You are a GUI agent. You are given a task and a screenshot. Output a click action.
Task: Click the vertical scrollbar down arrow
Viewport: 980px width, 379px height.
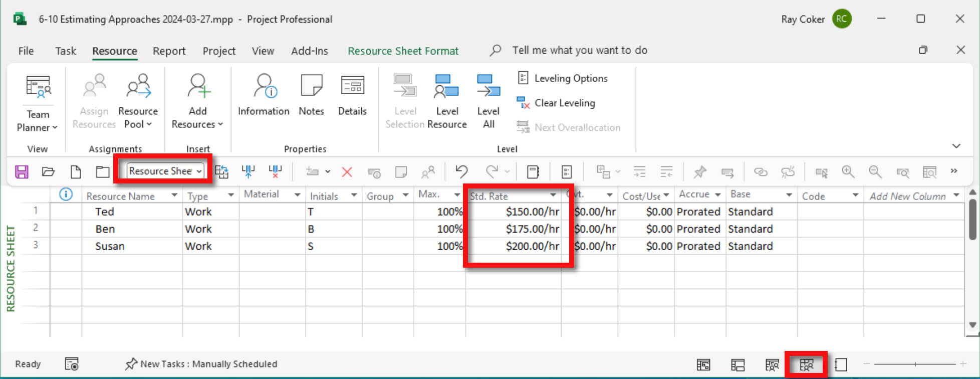click(x=972, y=325)
